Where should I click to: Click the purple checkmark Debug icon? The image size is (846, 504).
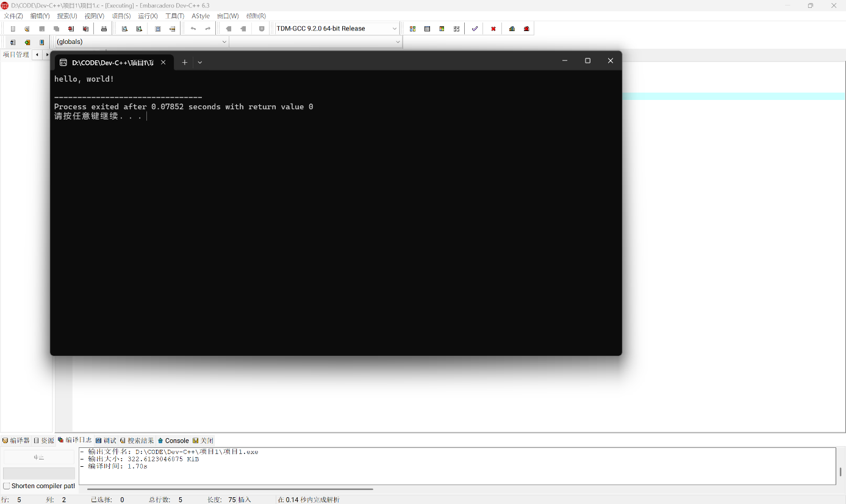click(475, 29)
